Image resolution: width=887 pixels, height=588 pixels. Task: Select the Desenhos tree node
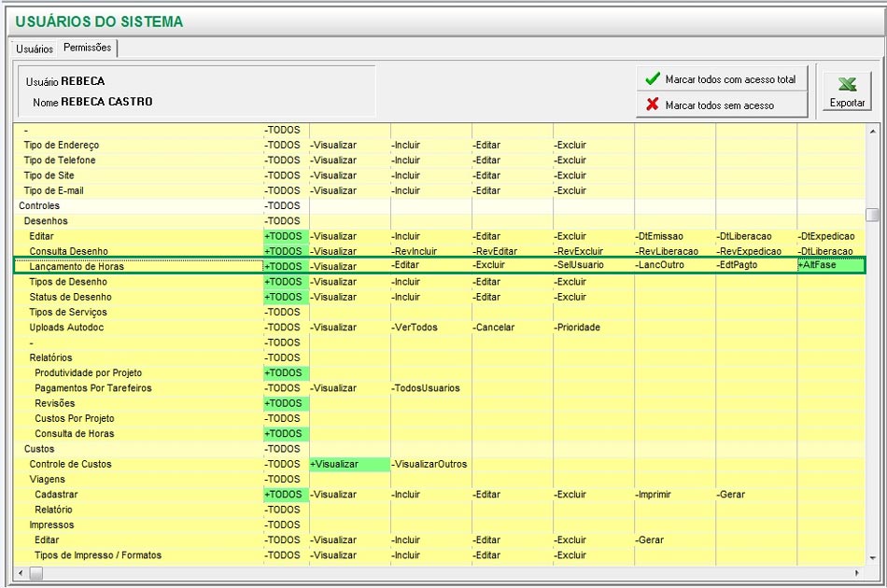46,221
